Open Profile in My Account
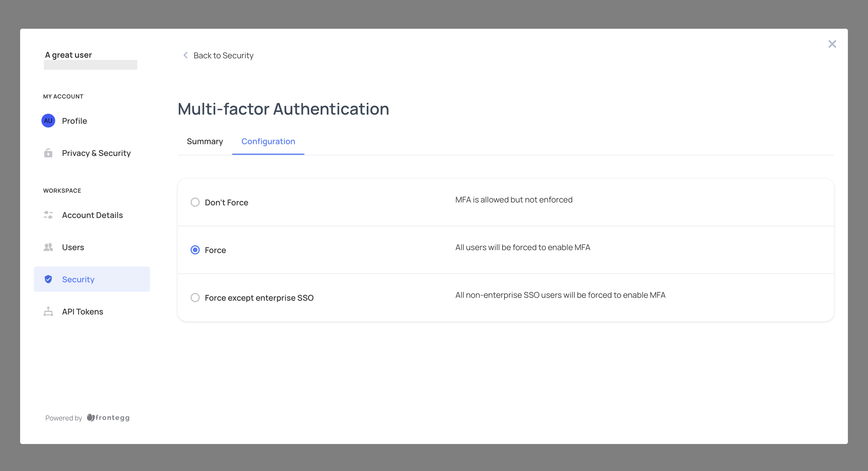 74,121
